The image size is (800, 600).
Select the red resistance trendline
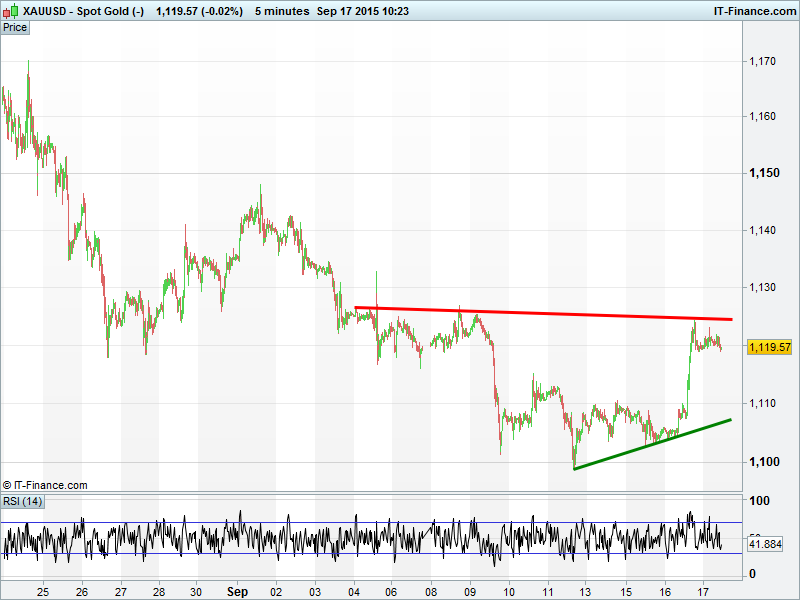click(544, 313)
